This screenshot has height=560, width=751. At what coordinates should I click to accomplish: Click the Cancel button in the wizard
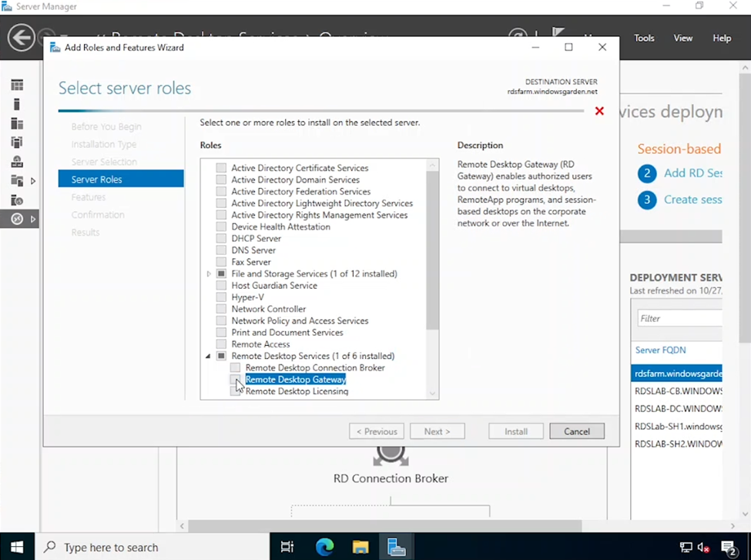point(576,431)
